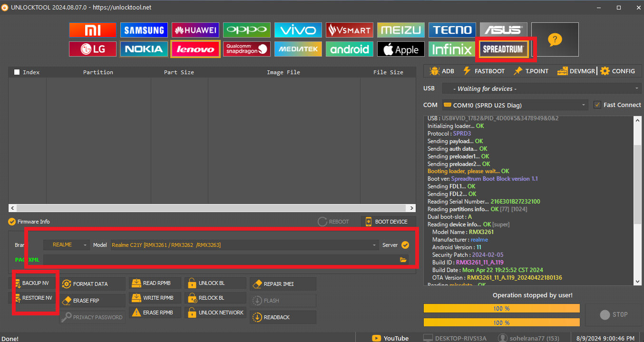Browse PAC/XML file with folder icon
This screenshot has height=342, width=644.
pos(403,260)
